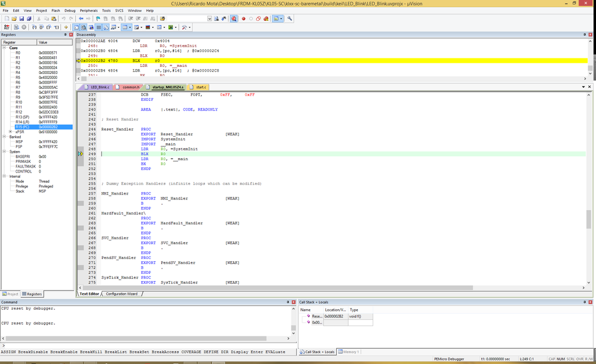Switch to Project panel tab
The image size is (596, 364).
click(x=10, y=294)
